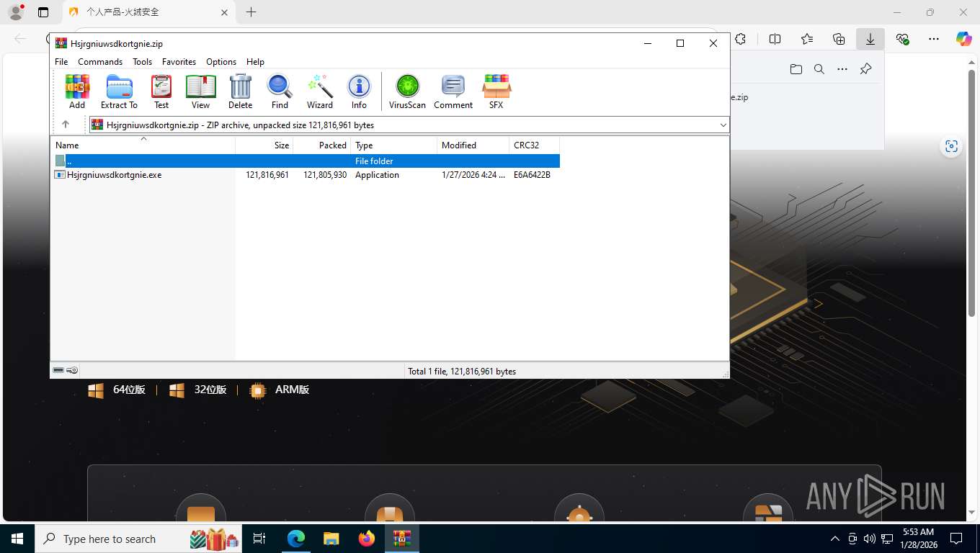Open the Comment tool
The image size is (980, 553).
453,91
